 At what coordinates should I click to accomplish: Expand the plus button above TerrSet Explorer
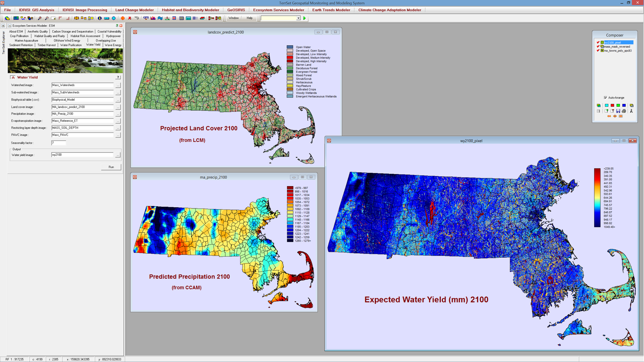click(x=3, y=26)
